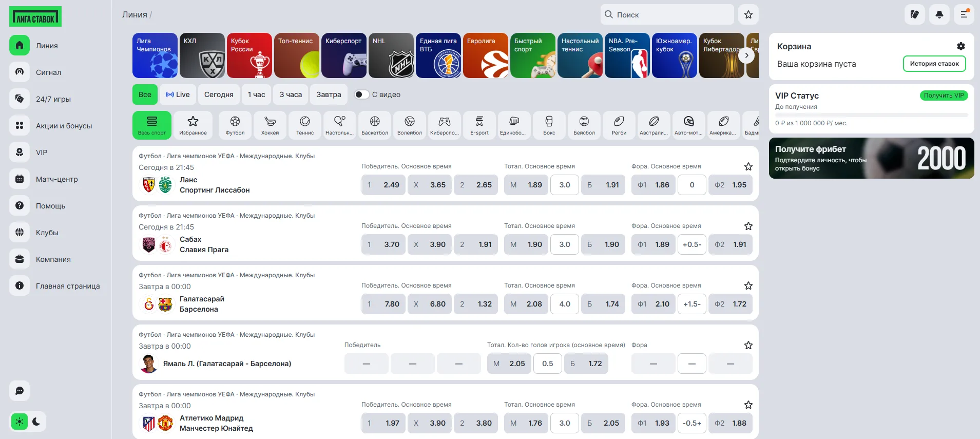Select the Весь спорт category
Image resolution: width=980 pixels, height=439 pixels.
[152, 125]
